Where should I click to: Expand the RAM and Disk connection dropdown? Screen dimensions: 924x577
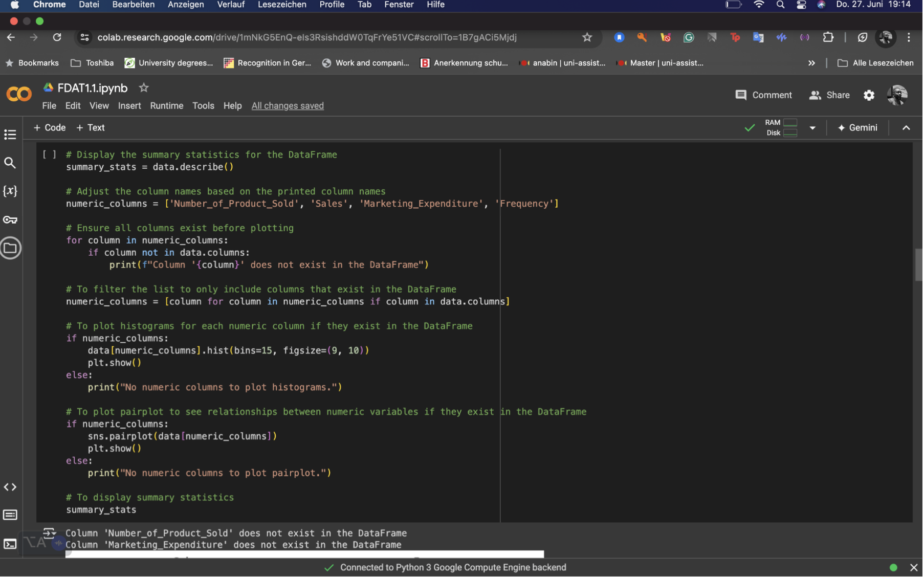coord(812,128)
